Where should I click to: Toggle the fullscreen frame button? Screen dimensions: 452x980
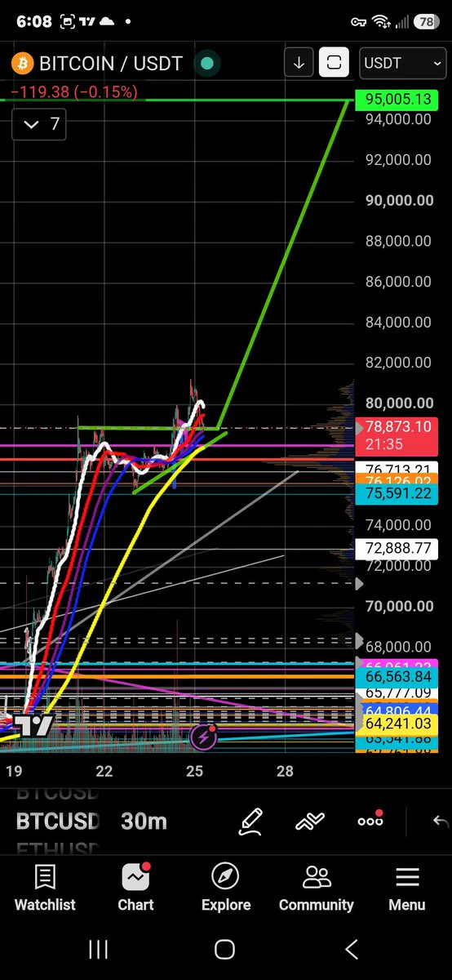[334, 62]
